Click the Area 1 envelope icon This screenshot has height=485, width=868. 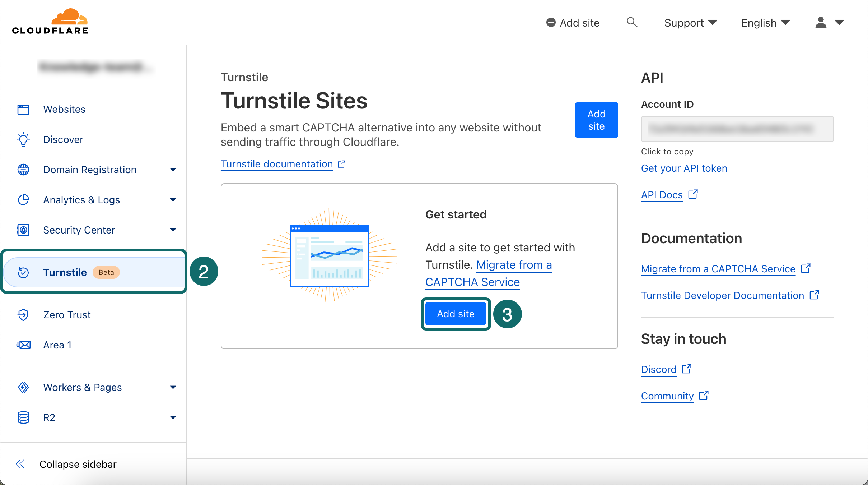click(23, 345)
